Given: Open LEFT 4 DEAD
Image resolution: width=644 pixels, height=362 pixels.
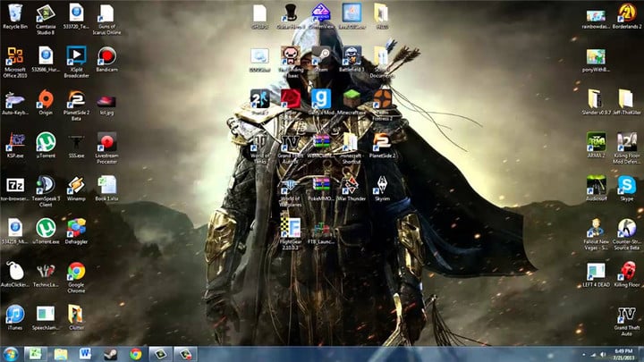Looking at the screenshot, I should (596, 274).
